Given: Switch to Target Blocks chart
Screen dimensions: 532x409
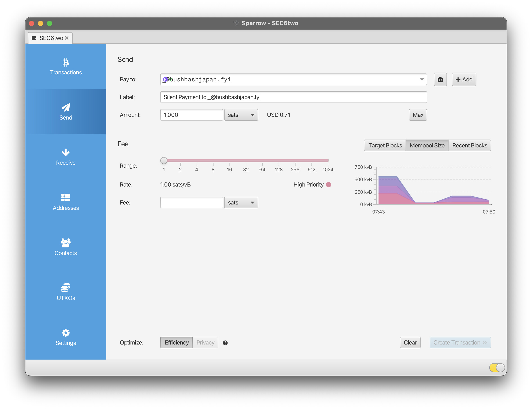Looking at the screenshot, I should tap(385, 145).
